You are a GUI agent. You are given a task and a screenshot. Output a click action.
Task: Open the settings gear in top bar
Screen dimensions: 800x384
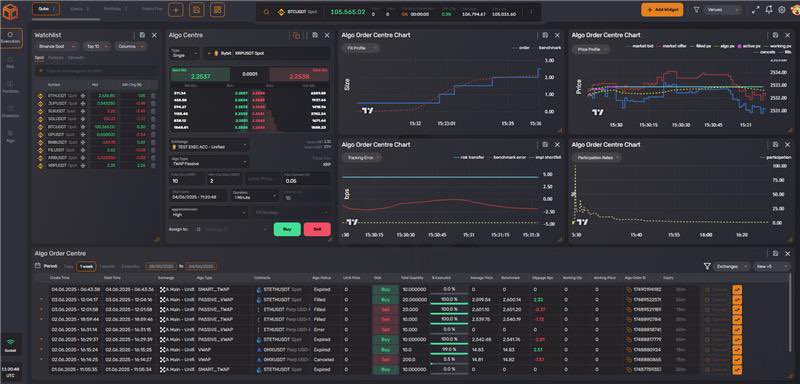pos(782,10)
